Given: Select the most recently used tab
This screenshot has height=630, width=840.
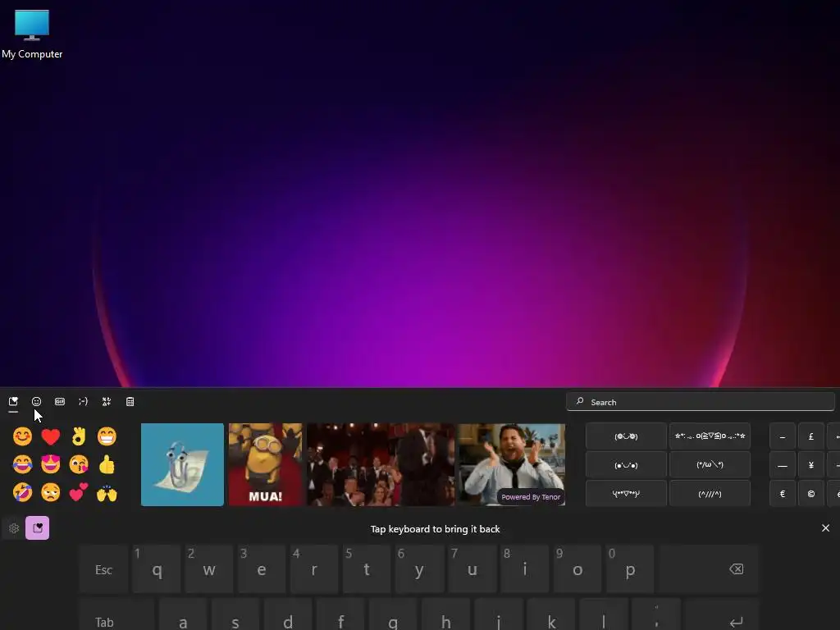Looking at the screenshot, I should [13, 401].
